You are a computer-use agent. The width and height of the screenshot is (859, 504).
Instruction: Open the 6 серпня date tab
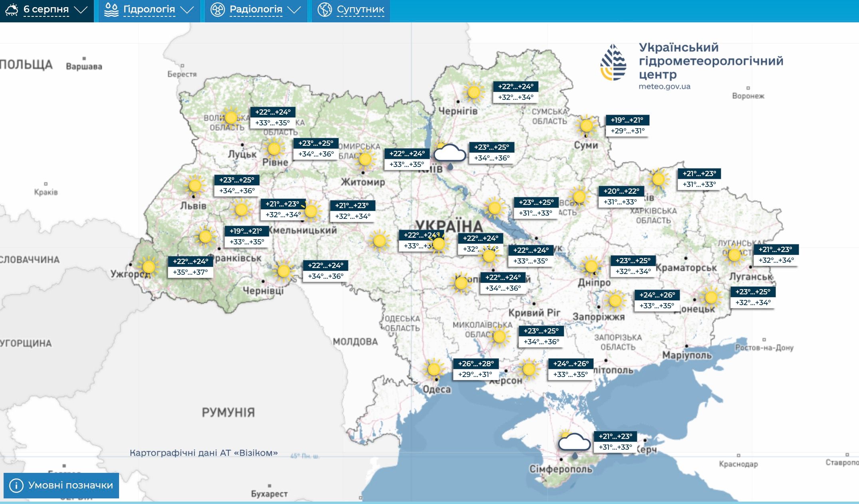(x=47, y=11)
